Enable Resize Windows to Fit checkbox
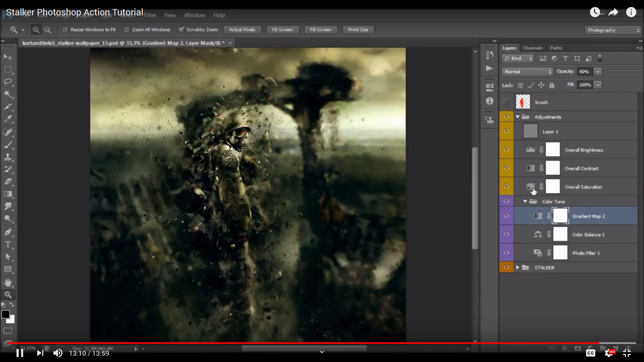Screen dimensions: 644x362 65,30
